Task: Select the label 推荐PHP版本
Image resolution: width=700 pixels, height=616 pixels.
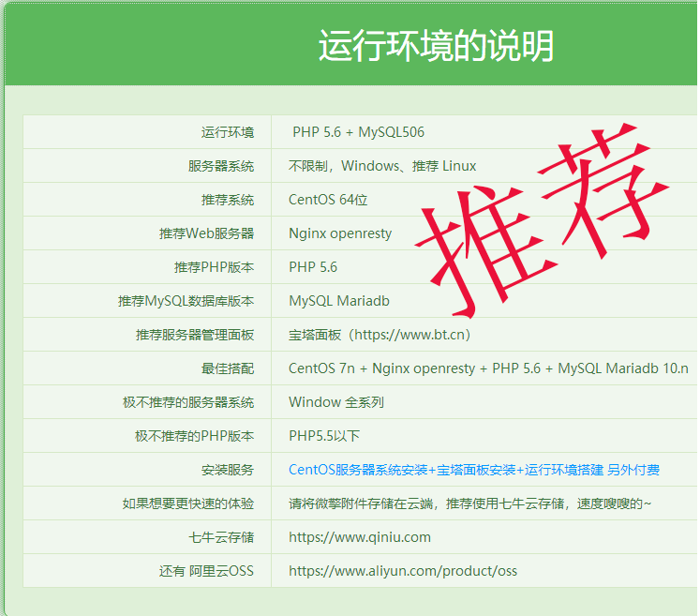Action: click(214, 267)
